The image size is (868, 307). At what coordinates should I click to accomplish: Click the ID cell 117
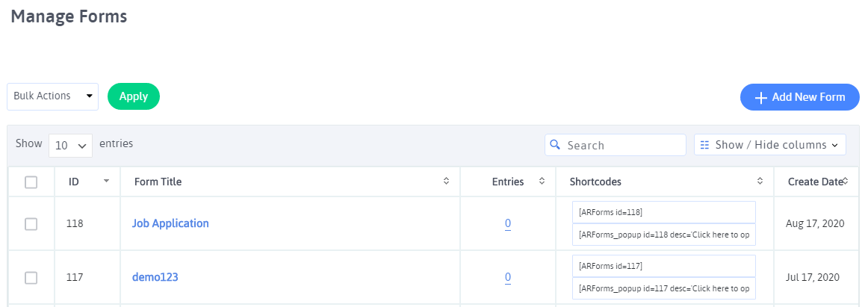click(x=74, y=278)
